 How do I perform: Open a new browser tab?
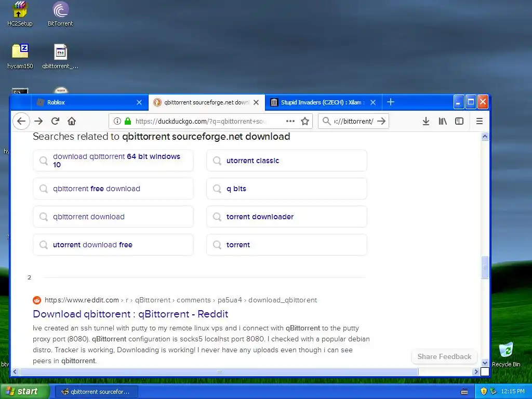(391, 102)
